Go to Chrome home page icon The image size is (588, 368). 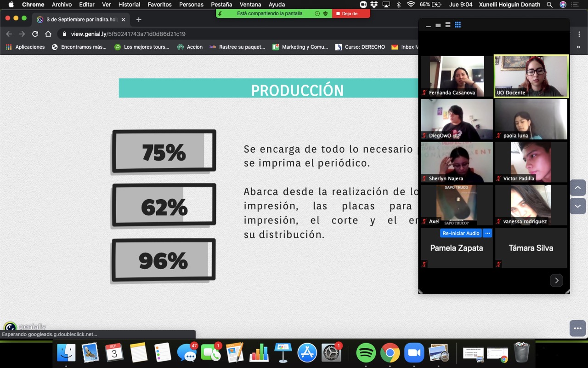[48, 34]
